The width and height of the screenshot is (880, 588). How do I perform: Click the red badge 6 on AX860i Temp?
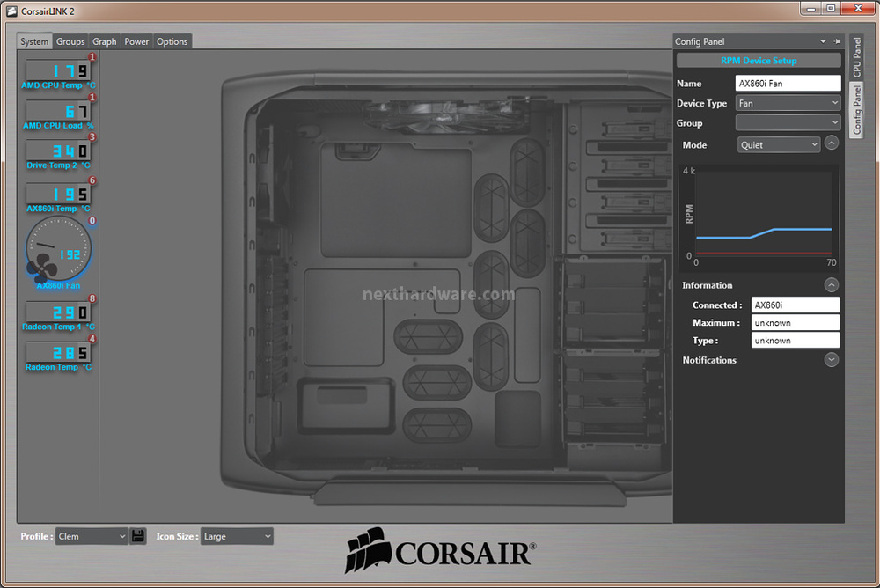(92, 180)
